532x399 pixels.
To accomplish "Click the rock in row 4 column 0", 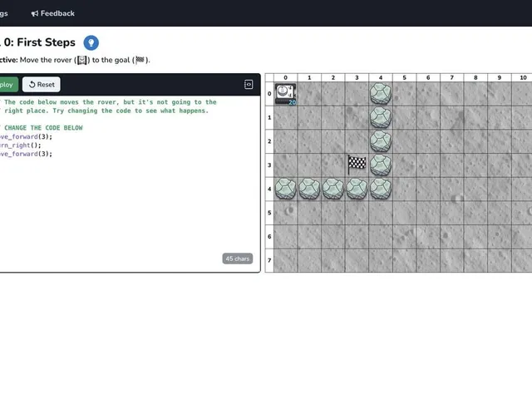I will pyautogui.click(x=285, y=189).
